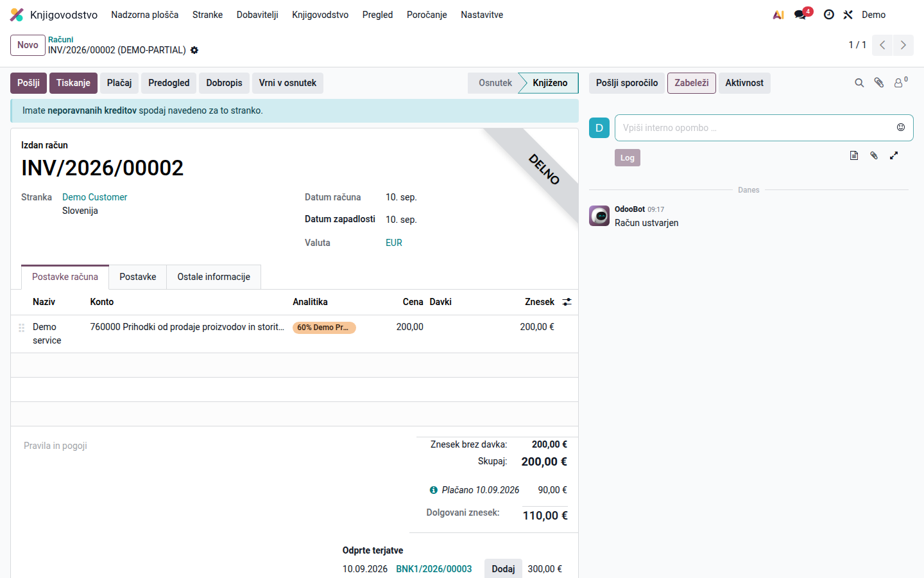Open the Stranke menu
Image resolution: width=924 pixels, height=578 pixels.
pos(207,15)
